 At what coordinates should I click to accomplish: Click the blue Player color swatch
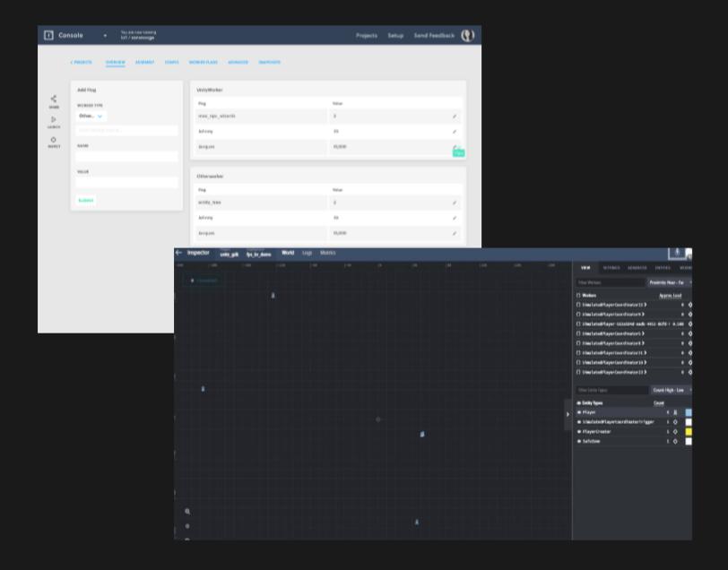pyautogui.click(x=689, y=412)
